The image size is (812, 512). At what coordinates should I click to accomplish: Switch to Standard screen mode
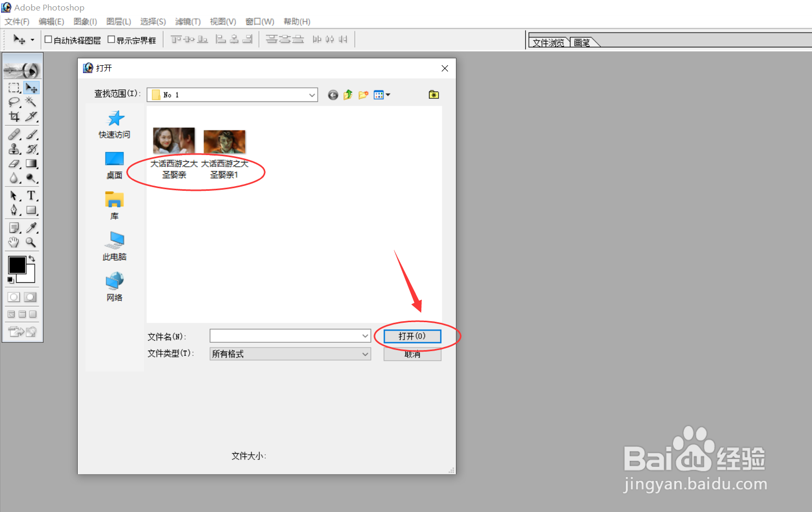point(11,314)
